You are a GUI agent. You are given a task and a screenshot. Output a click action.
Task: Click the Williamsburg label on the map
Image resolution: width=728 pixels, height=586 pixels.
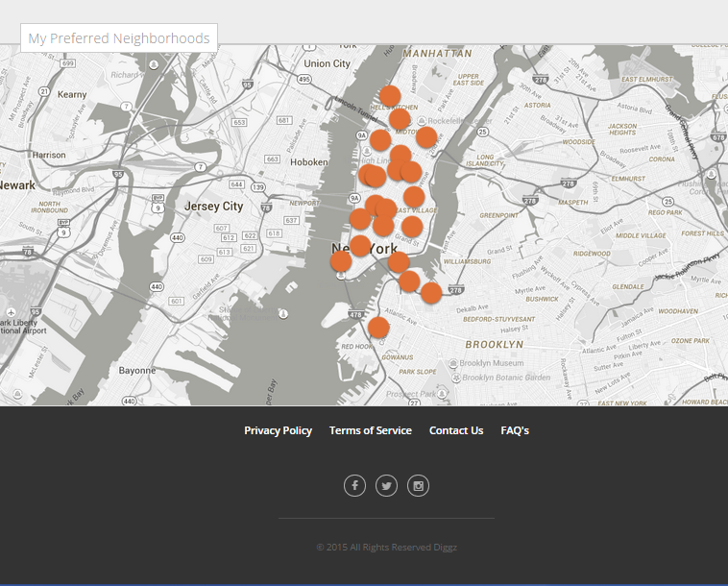coord(467,260)
